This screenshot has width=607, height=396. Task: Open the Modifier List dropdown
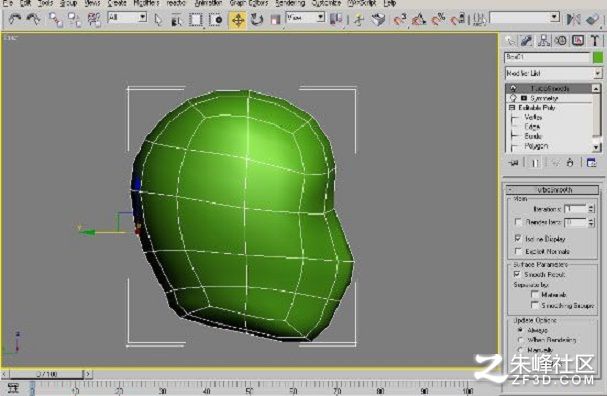(x=553, y=73)
